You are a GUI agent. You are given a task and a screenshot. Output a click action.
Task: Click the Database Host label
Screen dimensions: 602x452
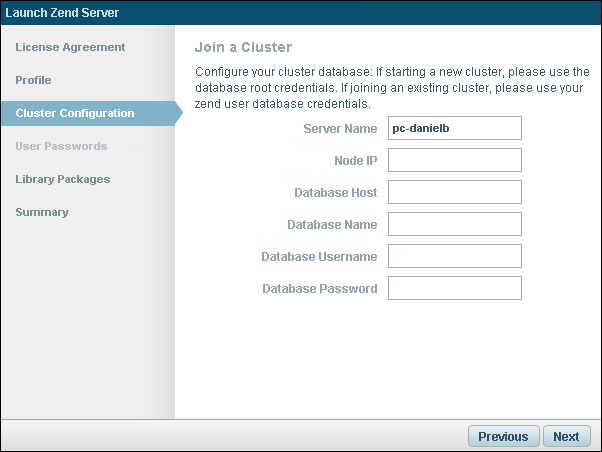[335, 193]
